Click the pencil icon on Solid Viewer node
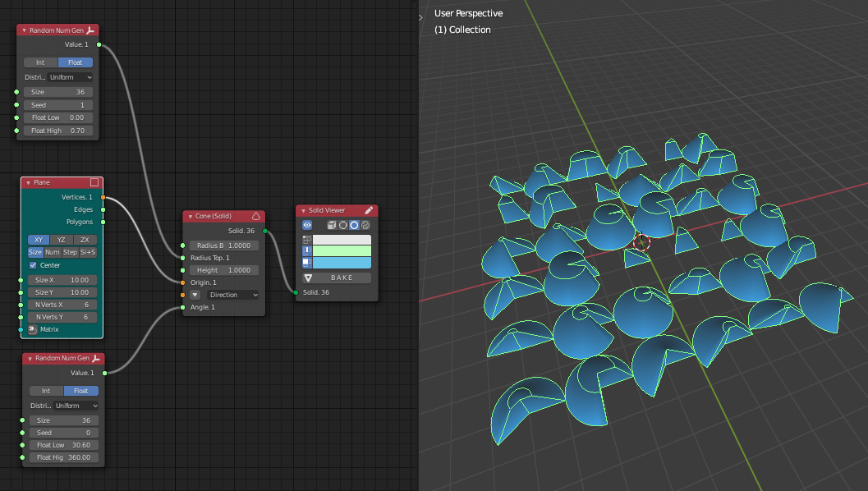 369,210
